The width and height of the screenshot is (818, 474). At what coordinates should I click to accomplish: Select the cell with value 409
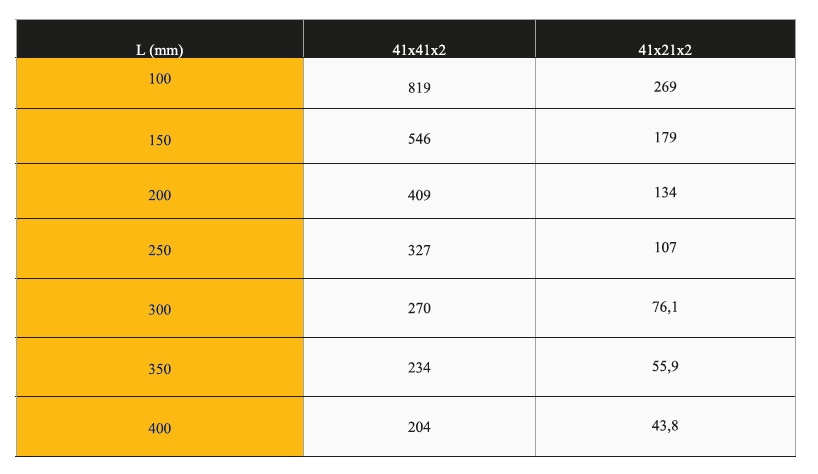[x=419, y=191]
